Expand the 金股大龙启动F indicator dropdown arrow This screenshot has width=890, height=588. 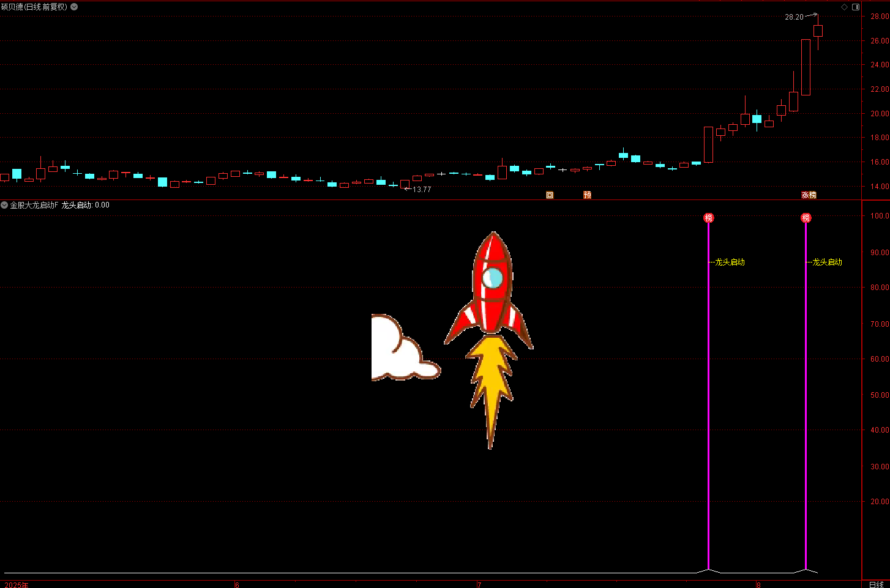tap(4, 205)
